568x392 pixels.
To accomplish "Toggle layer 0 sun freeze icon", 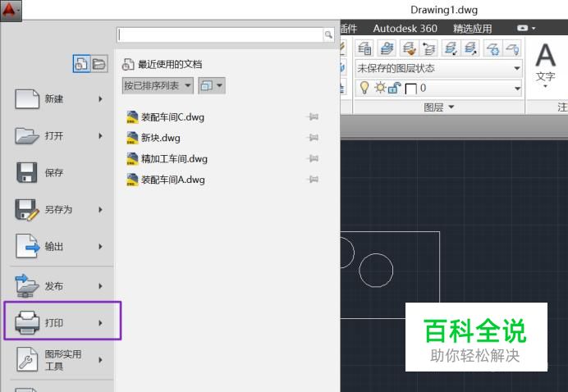I will click(x=380, y=88).
